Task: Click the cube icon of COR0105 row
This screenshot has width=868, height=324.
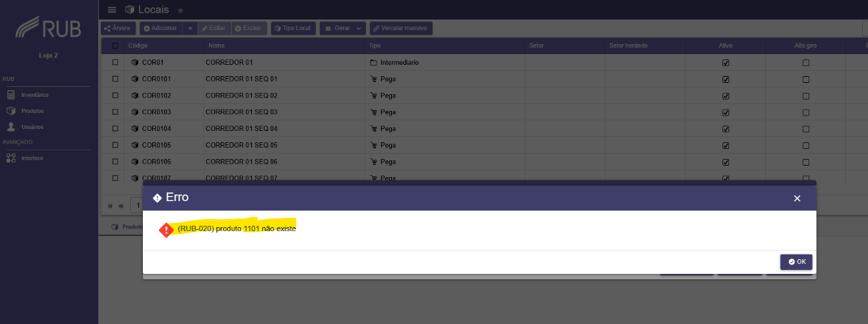Action: click(135, 145)
